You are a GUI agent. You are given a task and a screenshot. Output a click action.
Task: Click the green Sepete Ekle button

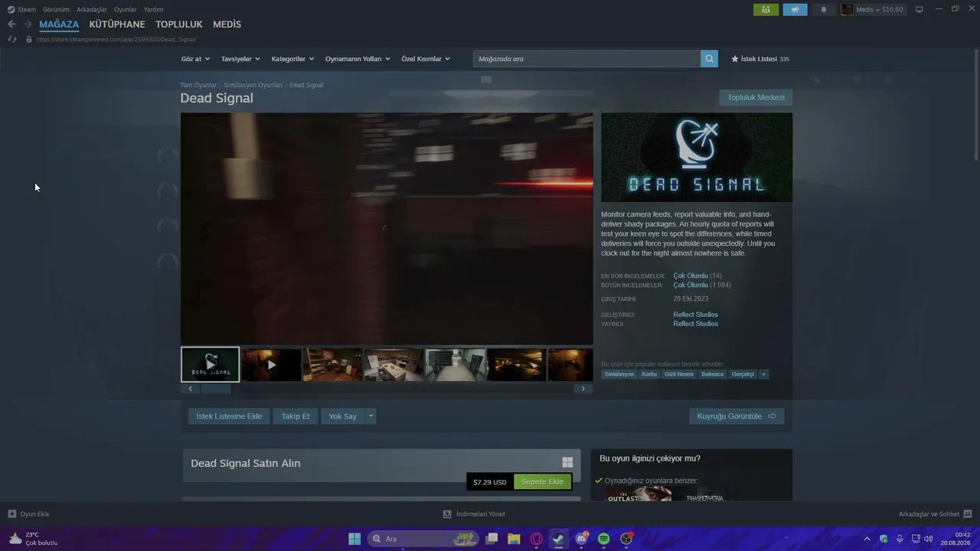542,482
